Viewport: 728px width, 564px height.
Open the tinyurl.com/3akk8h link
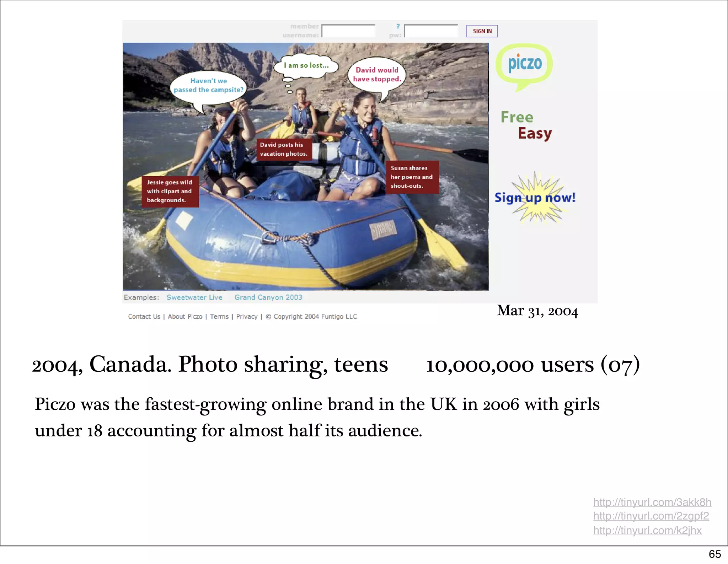tap(652, 502)
